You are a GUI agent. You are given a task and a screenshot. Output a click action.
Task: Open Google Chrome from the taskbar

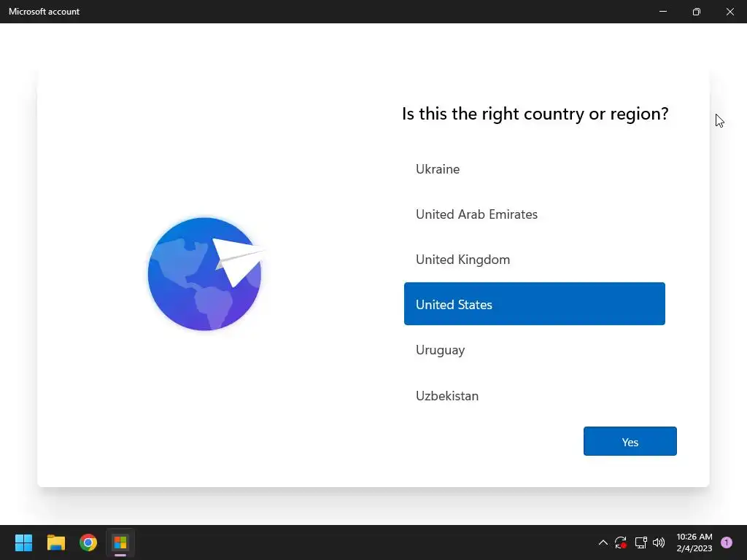(88, 542)
